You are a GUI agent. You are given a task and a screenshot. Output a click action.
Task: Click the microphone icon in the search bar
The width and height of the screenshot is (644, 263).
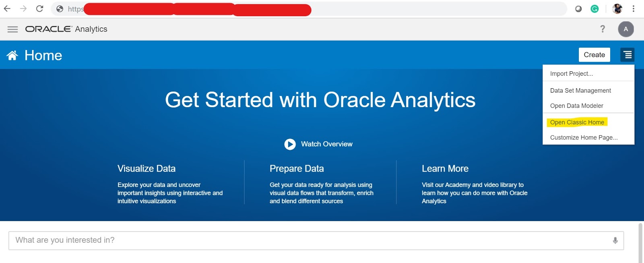615,240
